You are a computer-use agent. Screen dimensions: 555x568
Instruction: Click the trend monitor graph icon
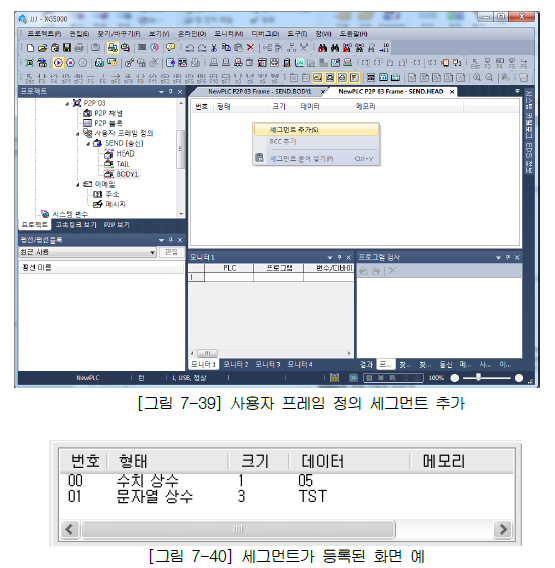[299, 63]
